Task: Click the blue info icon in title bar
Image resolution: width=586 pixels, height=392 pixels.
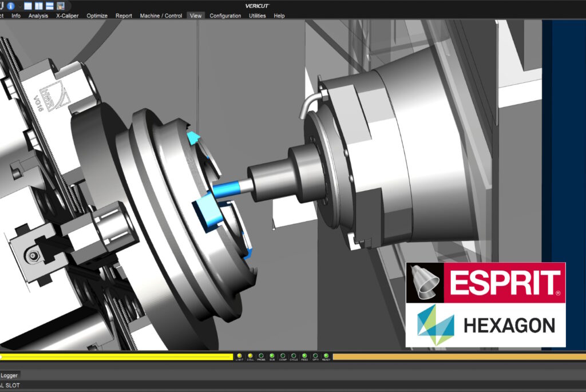Action: pos(11,5)
